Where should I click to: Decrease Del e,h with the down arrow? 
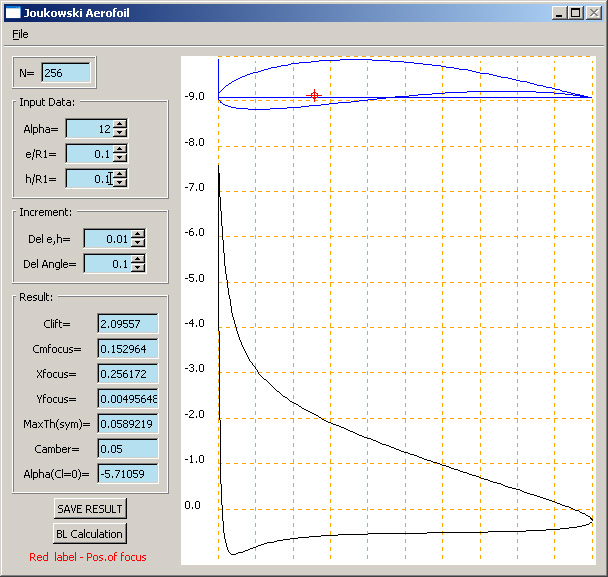click(138, 243)
